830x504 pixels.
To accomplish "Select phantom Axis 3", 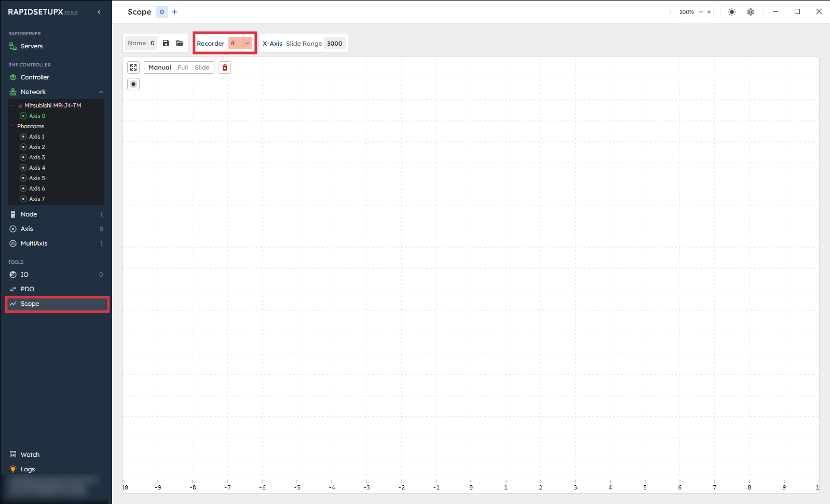I will pyautogui.click(x=37, y=157).
